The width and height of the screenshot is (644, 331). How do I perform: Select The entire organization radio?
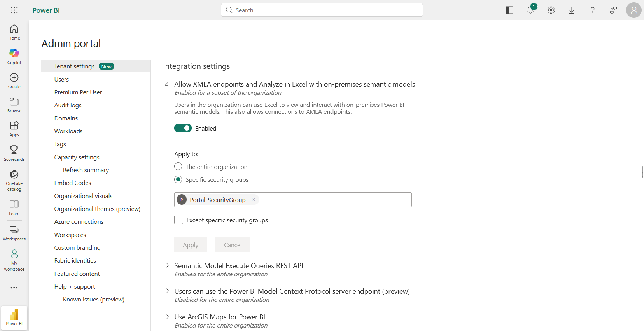click(178, 167)
